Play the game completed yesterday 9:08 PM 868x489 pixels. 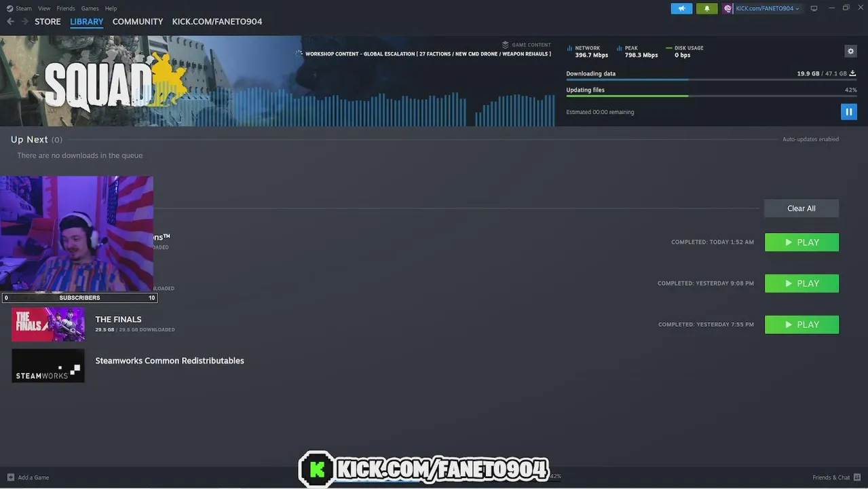point(801,283)
